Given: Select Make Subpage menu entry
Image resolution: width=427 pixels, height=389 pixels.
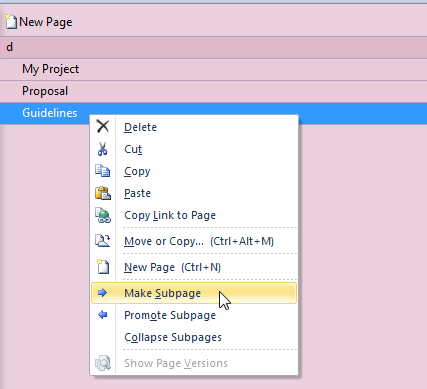Looking at the screenshot, I should (x=194, y=293).
